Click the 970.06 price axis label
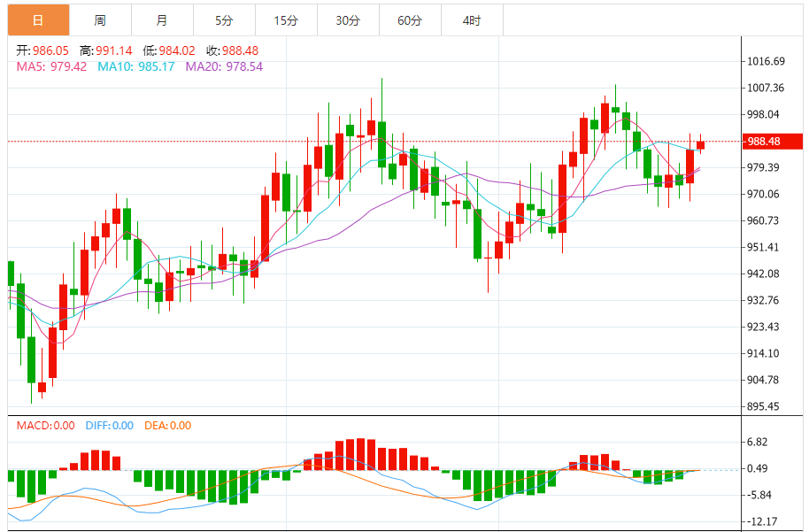809x532 pixels. click(x=763, y=194)
